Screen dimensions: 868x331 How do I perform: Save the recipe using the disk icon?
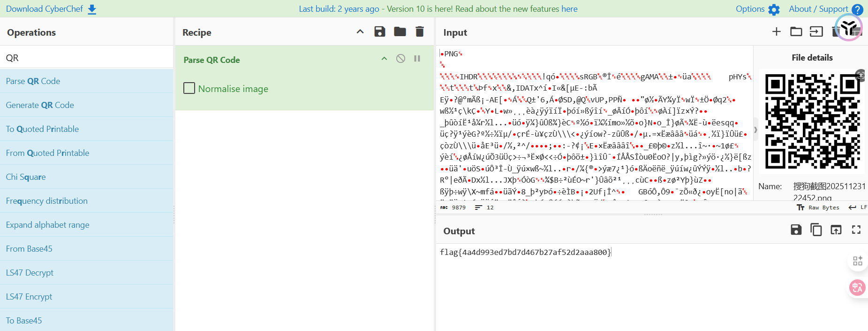click(380, 31)
